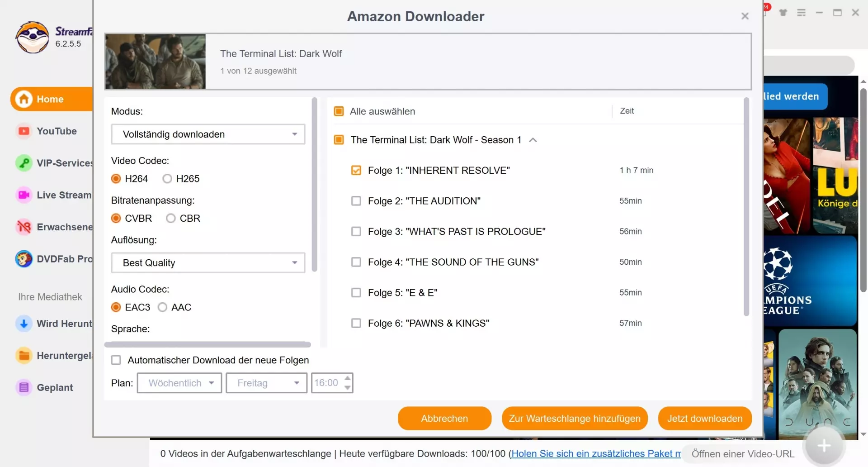Open the Home tab
The image size is (868, 467).
(x=52, y=99)
